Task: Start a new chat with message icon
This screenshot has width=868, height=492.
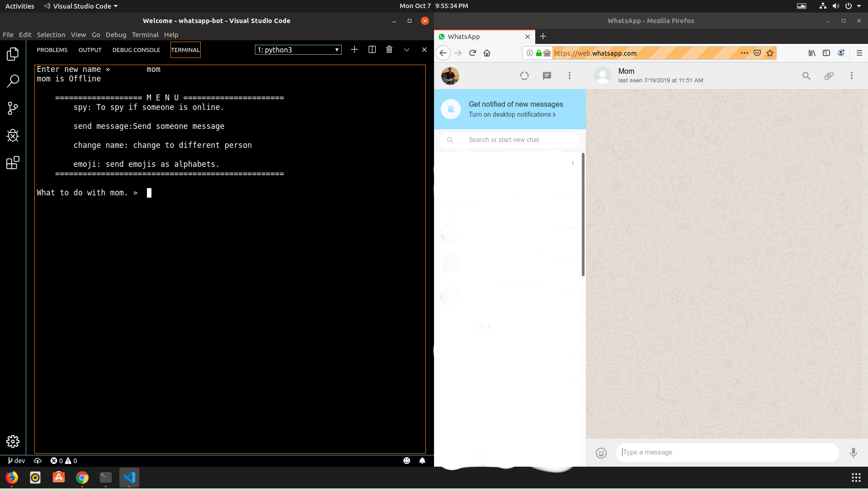Action: coord(547,76)
